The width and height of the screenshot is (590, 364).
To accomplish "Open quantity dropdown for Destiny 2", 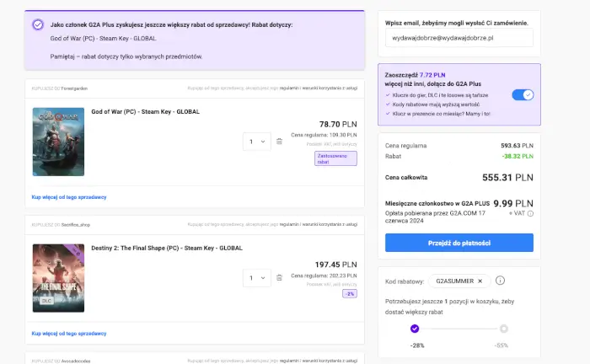I will [x=256, y=277].
